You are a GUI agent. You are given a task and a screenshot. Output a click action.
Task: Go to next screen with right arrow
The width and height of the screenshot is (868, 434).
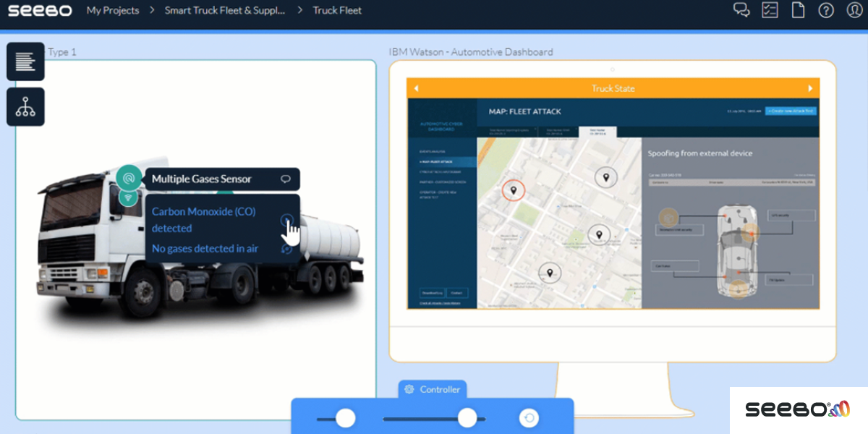810,88
